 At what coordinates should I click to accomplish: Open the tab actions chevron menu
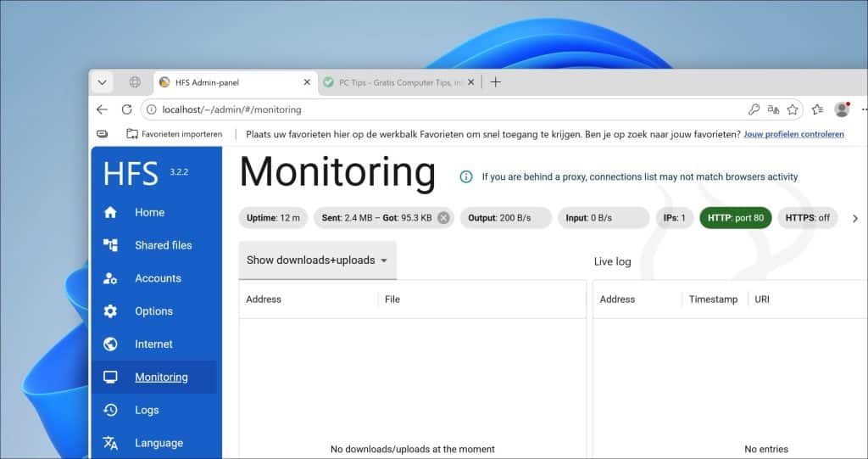tap(102, 82)
